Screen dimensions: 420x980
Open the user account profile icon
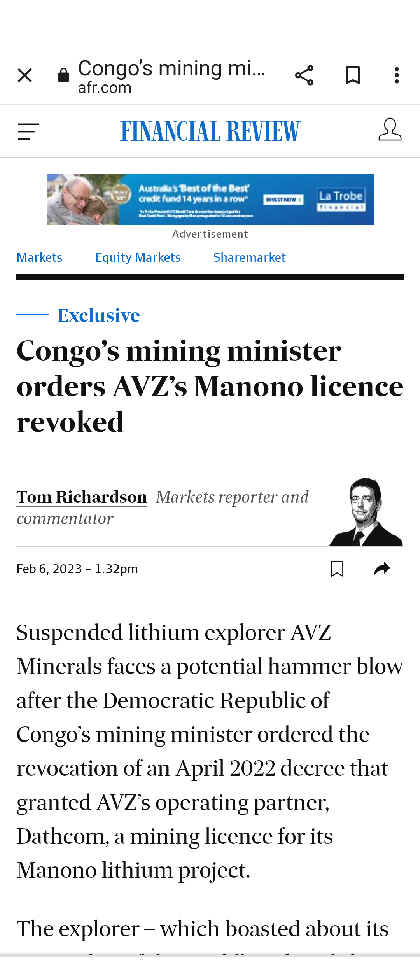point(390,130)
